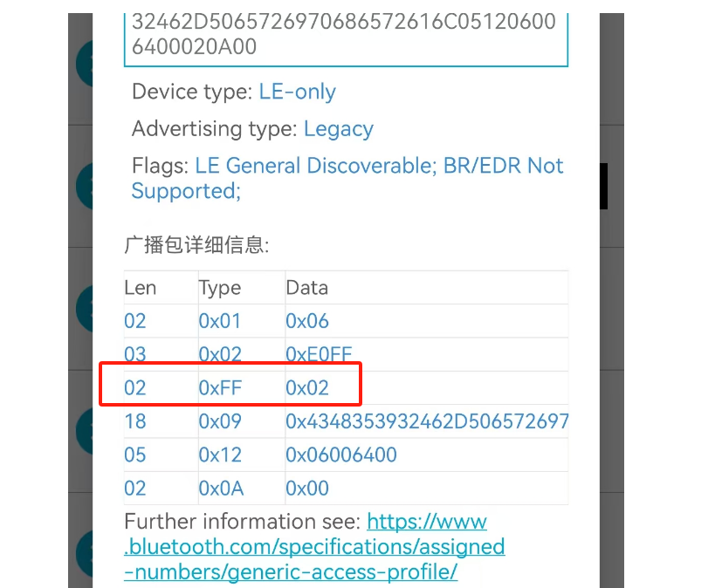This screenshot has width=715, height=588.
Task: Click the Data column header
Action: (307, 288)
